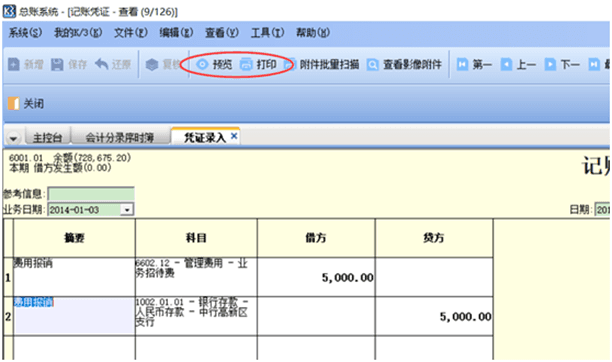Screen dimensions: 612x362
Task: Click empty debit cell in row 2
Action: pos(316,316)
